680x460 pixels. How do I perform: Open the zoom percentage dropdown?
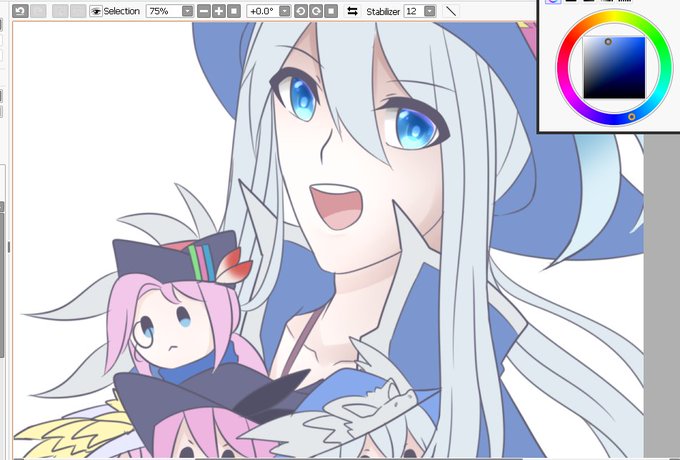188,11
